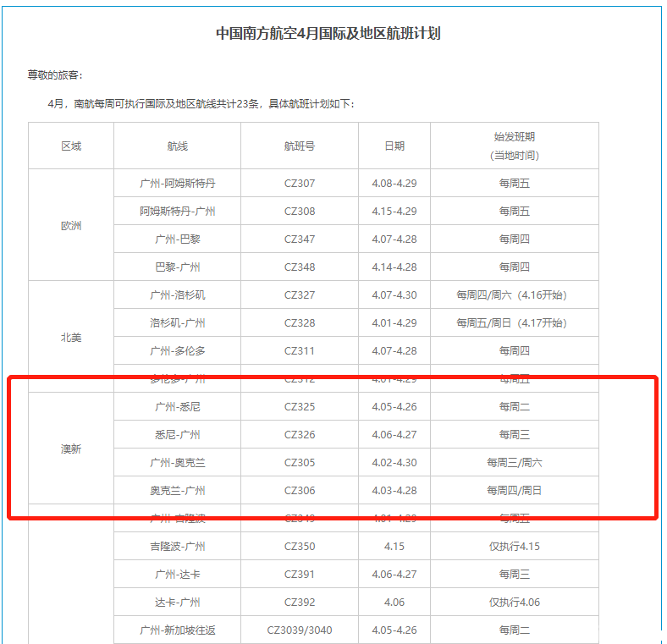Select flight number CZ391
Viewport: 667px width, 644px height.
[300, 575]
